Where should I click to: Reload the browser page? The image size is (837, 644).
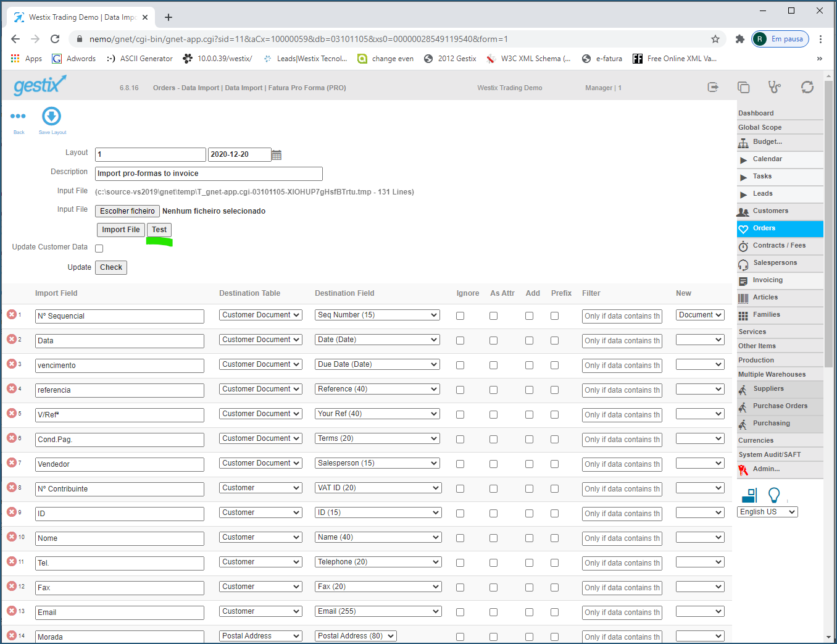coord(55,39)
